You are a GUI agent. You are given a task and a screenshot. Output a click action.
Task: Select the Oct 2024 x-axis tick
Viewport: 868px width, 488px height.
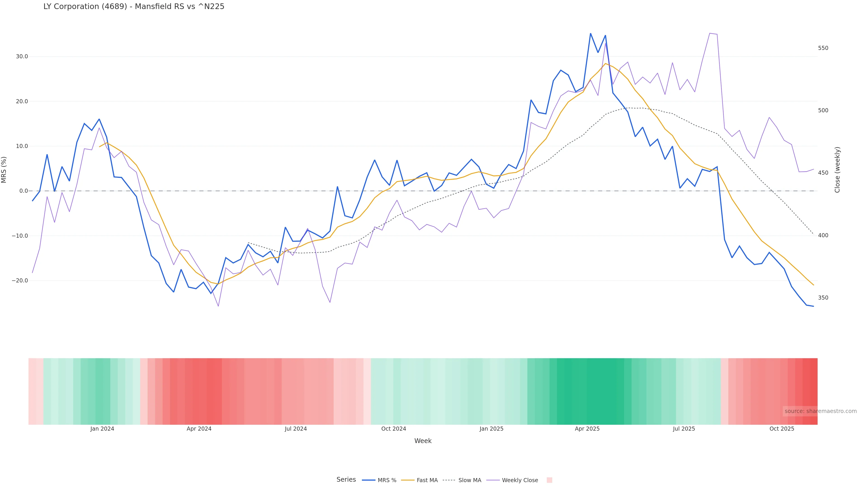394,429
